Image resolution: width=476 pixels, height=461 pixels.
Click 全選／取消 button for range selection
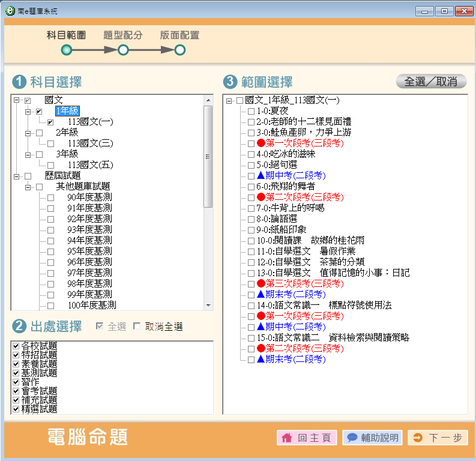[431, 81]
